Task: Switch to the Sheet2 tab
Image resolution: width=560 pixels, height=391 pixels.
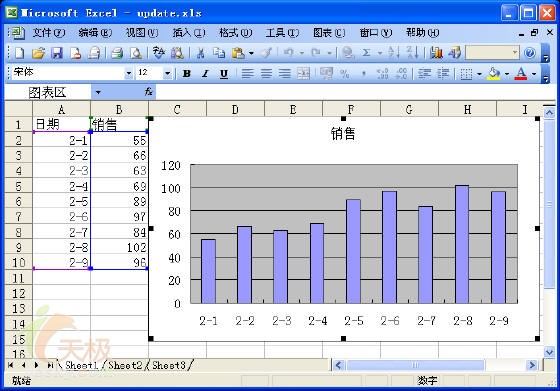Action: (x=125, y=365)
